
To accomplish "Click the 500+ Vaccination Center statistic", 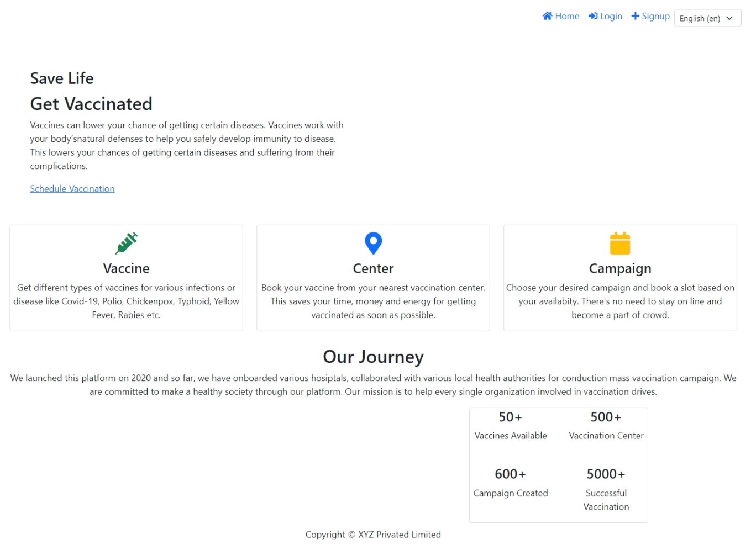I will coord(606,426).
